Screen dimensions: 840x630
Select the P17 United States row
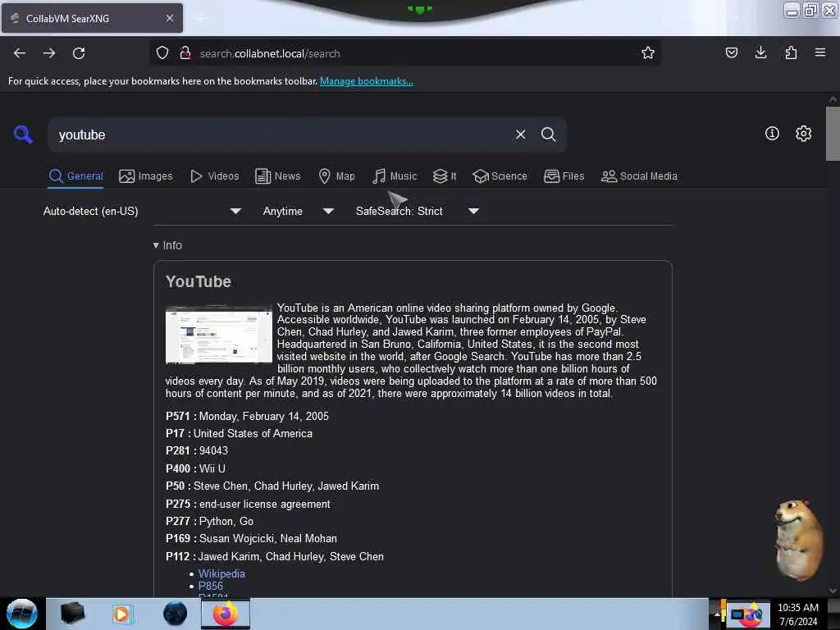pos(239,433)
